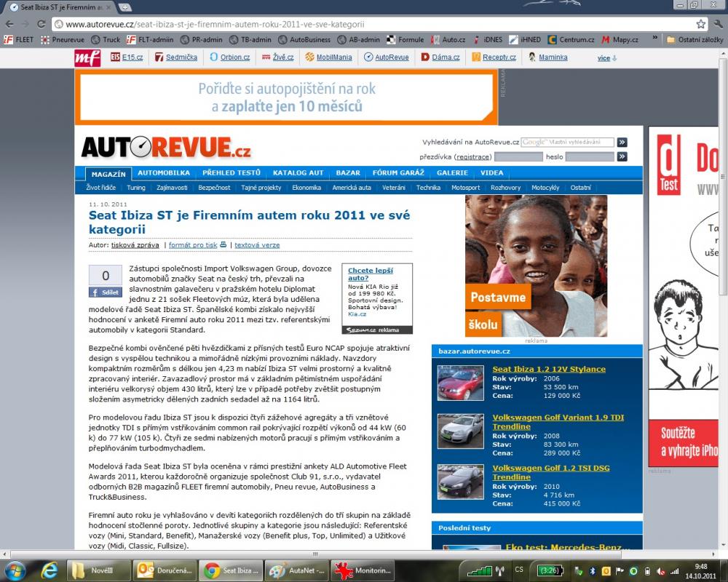728x582 pixels.
Task: Click the silver Golf Variant thumbnail
Action: coord(461,431)
